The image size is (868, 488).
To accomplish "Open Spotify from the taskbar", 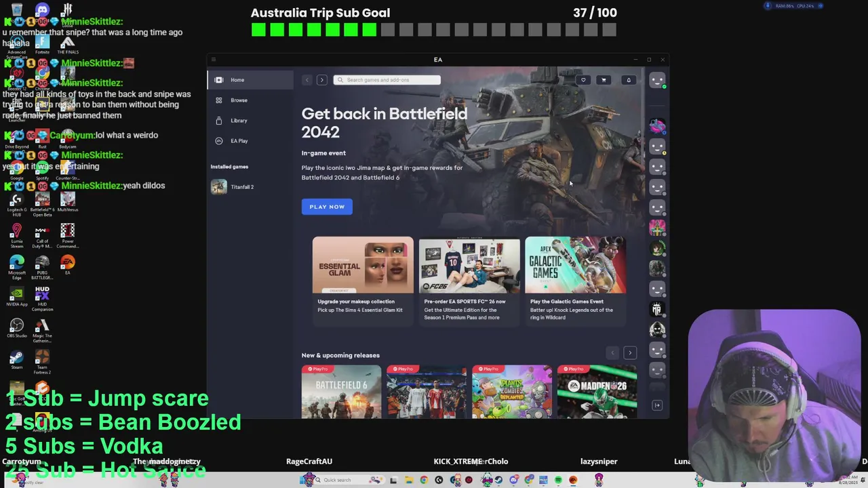I will 558,480.
